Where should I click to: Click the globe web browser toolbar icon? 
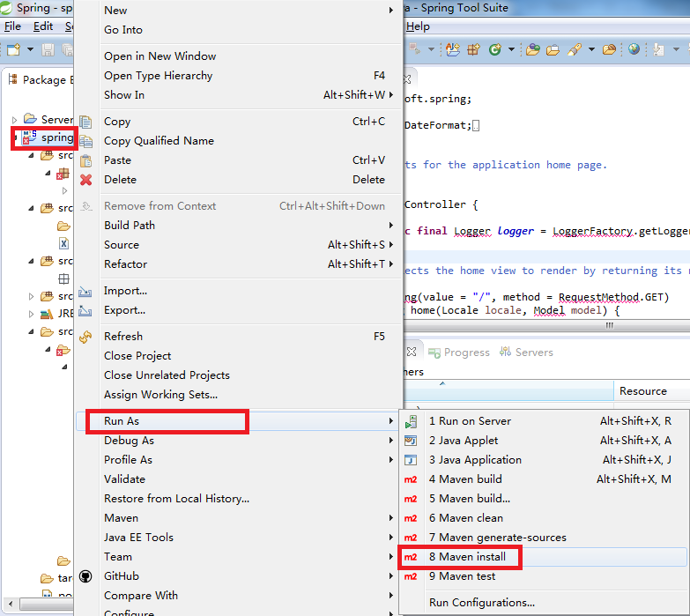[x=634, y=48]
